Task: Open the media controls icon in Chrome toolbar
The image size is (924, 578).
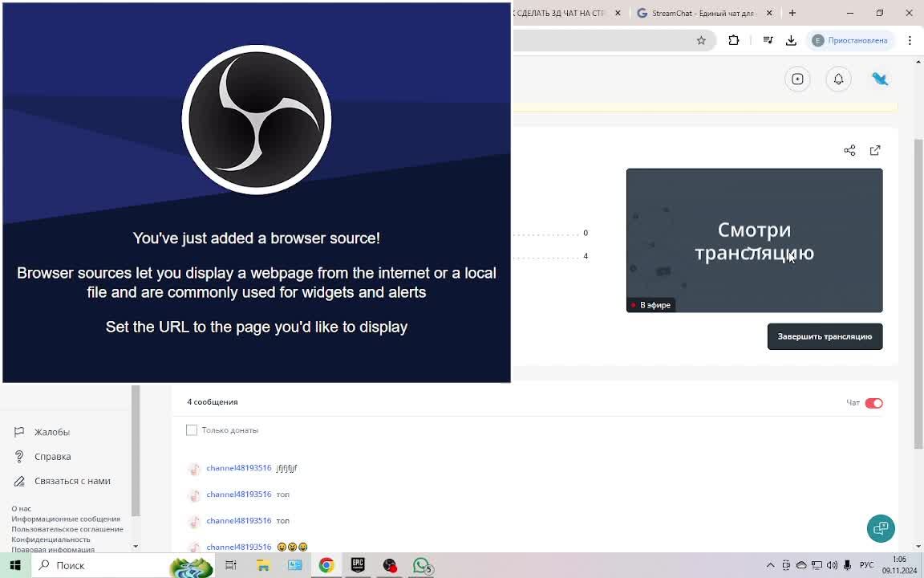Action: point(768,41)
